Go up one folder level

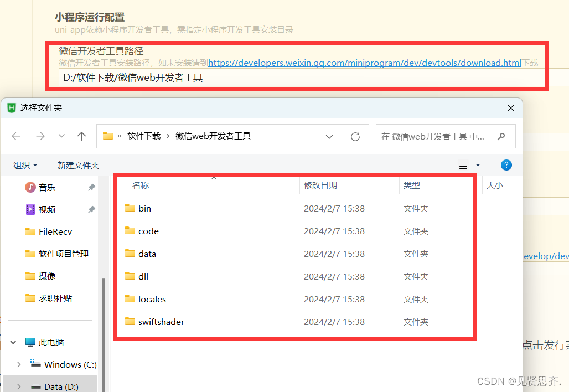tap(82, 136)
